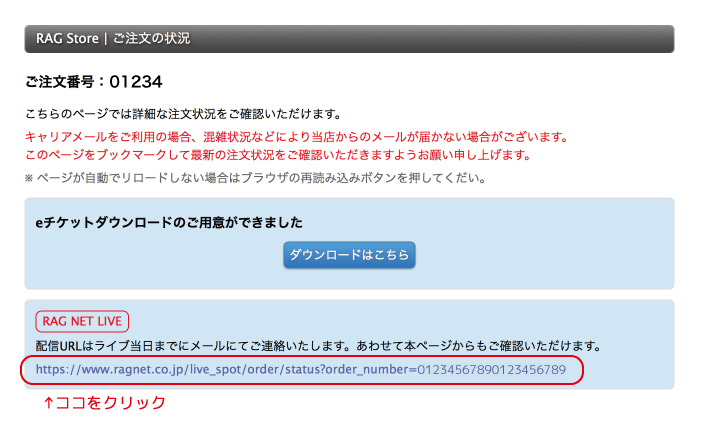Click the ページが自動でリロードしない場合 note
Image resolution: width=709 pixels, height=425 pixels.
pyautogui.click(x=255, y=178)
